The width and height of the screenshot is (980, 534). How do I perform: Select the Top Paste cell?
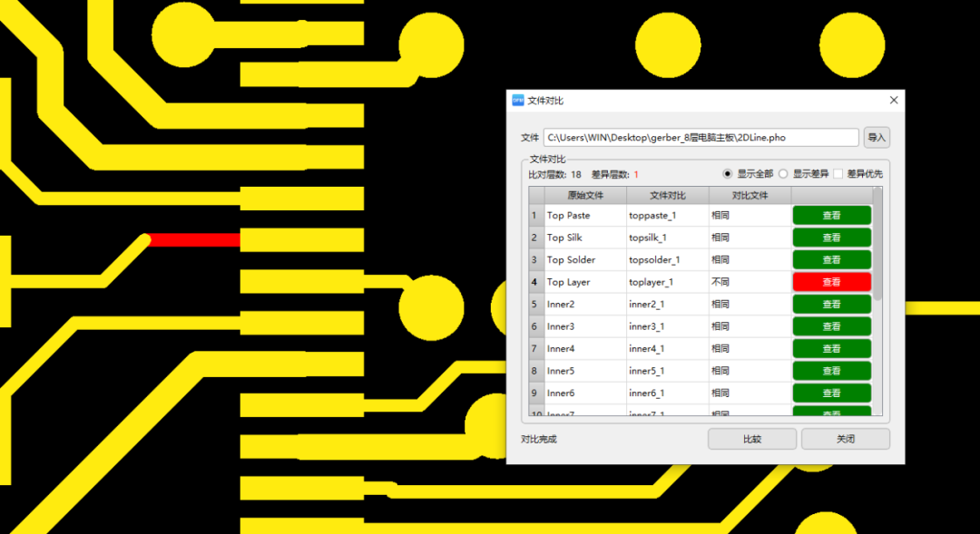(585, 216)
